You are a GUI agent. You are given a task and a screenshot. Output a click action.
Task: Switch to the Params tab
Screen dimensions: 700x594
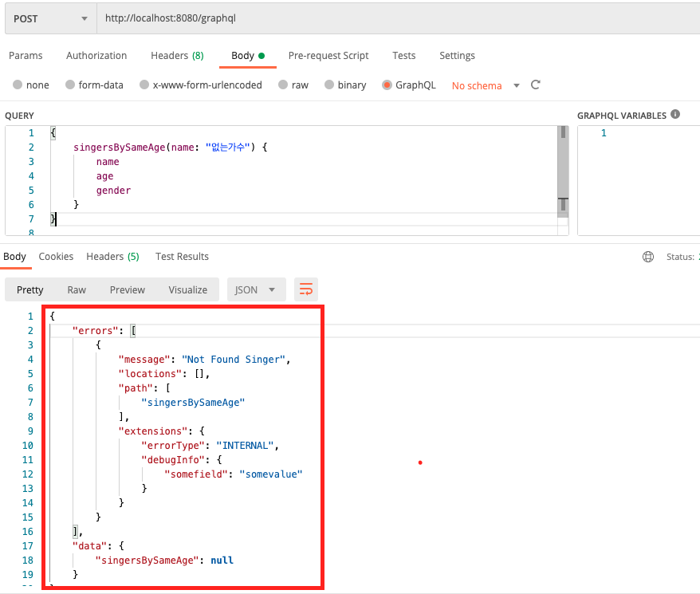tap(26, 56)
